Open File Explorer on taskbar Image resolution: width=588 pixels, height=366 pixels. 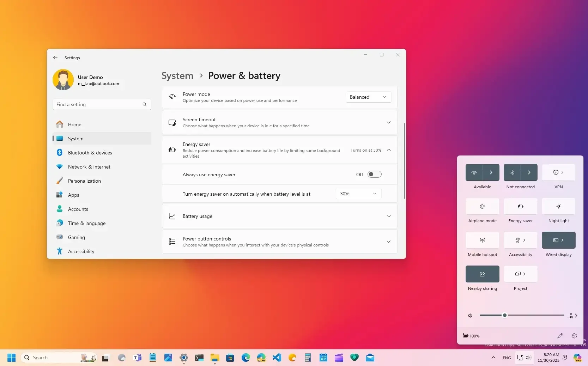[x=215, y=358]
